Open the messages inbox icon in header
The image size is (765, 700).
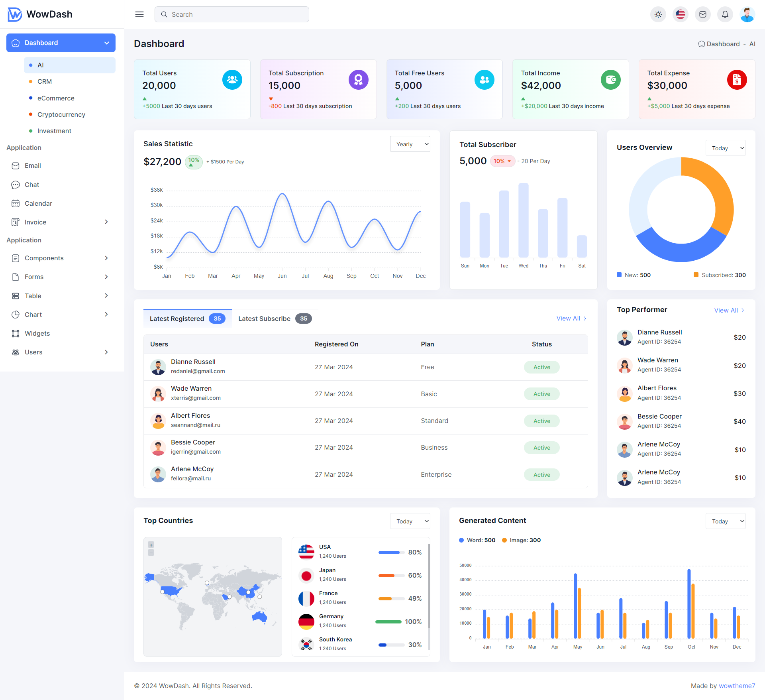click(703, 14)
